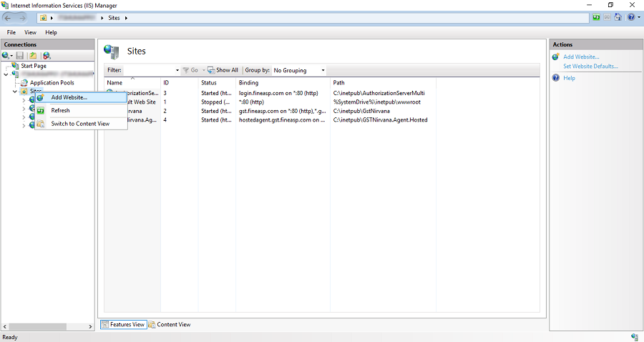Click Help link in Actions pane
This screenshot has height=342, width=644.
569,78
